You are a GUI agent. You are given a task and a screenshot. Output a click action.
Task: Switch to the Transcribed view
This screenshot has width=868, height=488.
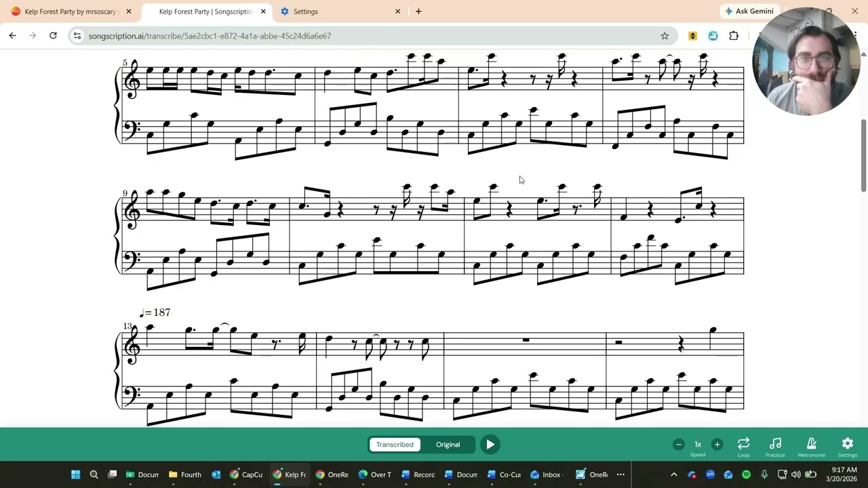pos(395,445)
